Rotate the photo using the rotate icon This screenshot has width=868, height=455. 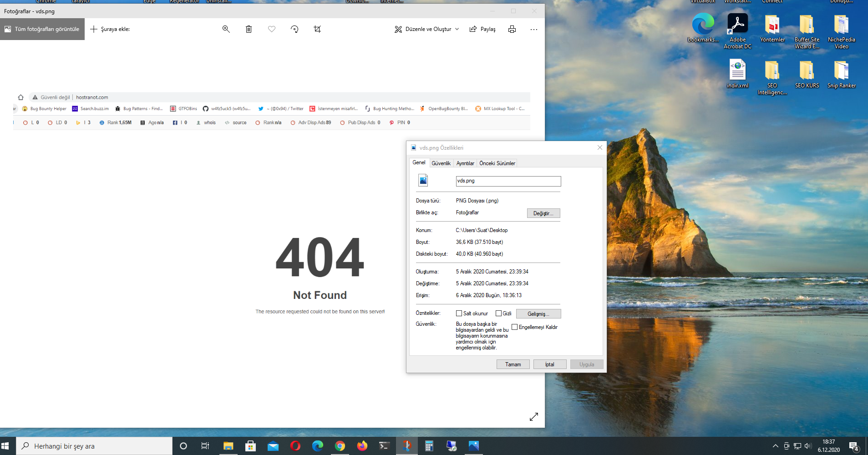tap(294, 29)
